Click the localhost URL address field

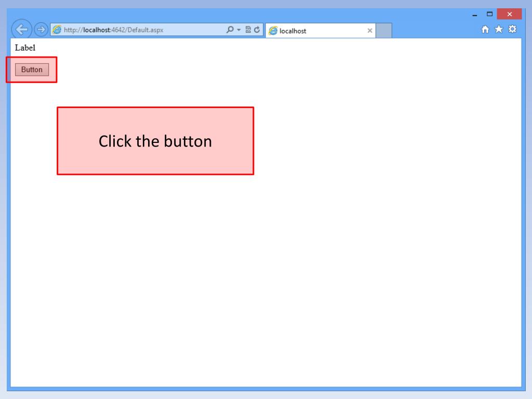(x=138, y=30)
